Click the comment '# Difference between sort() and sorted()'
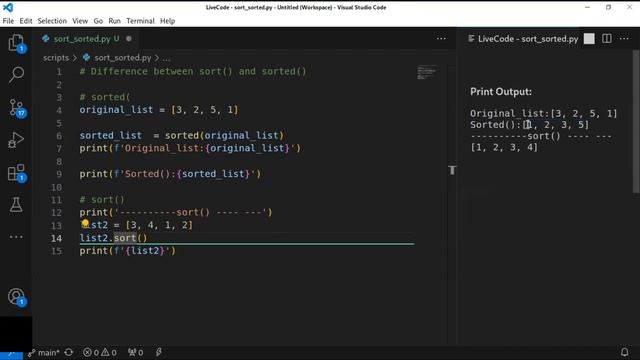640x360 pixels. pyautogui.click(x=193, y=71)
